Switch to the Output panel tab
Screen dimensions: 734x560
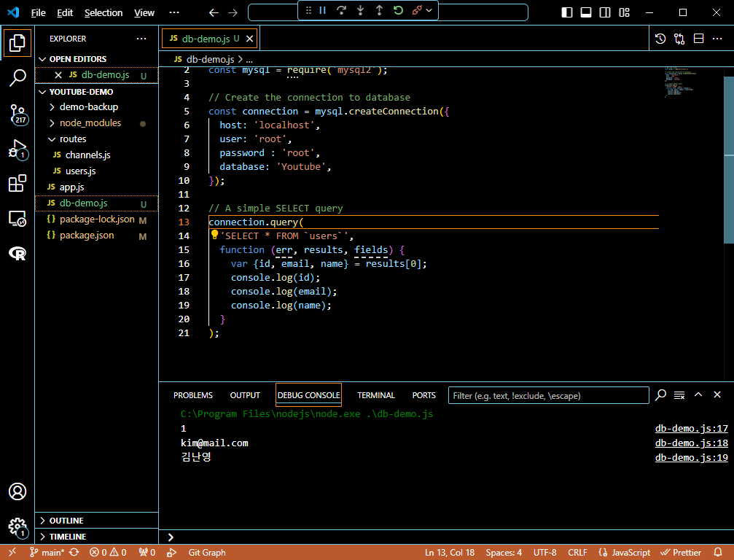tap(245, 396)
